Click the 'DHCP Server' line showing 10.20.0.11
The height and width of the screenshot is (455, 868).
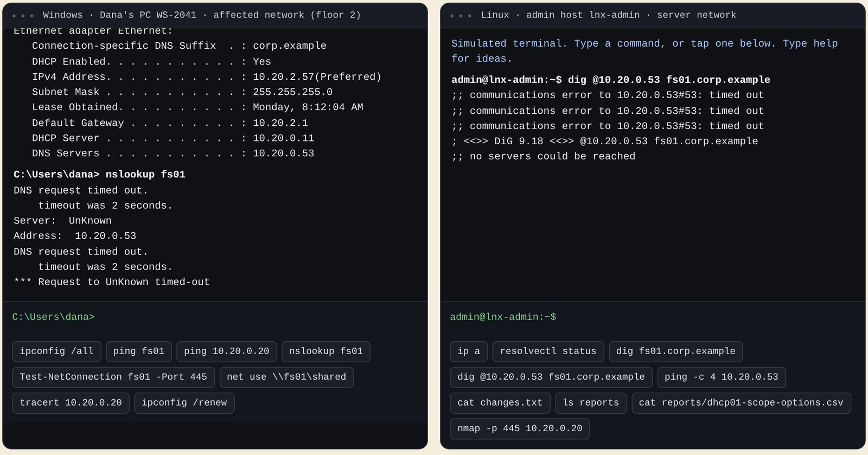click(x=173, y=138)
